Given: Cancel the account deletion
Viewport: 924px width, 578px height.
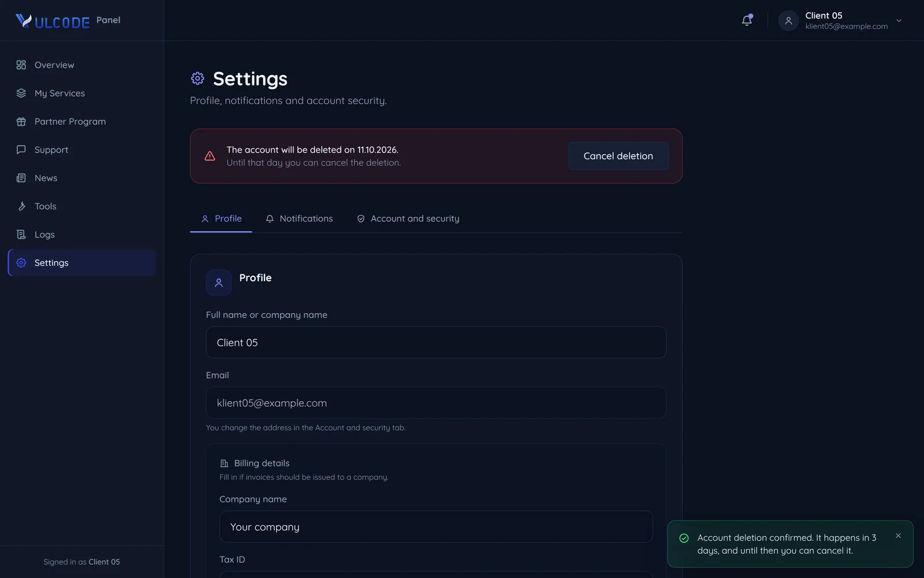Looking at the screenshot, I should 618,156.
